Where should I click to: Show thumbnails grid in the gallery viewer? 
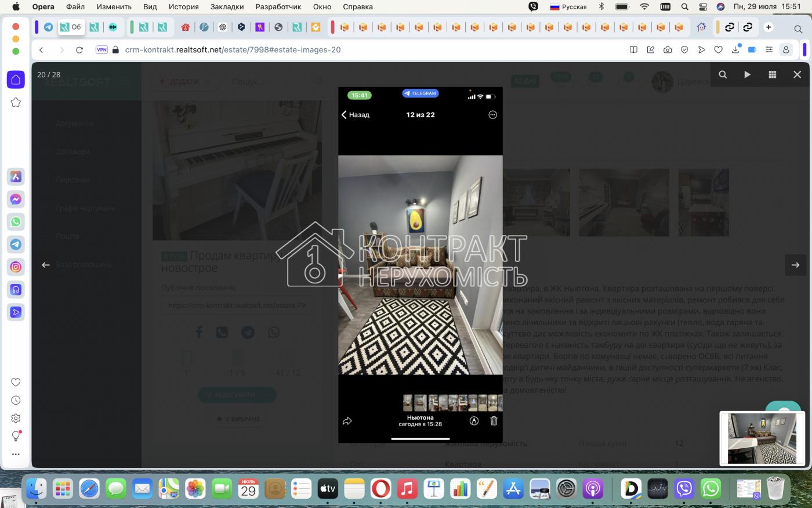pos(772,74)
